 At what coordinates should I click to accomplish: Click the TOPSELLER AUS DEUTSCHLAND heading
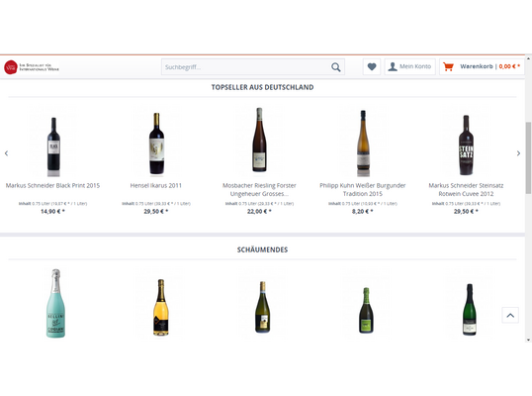263,87
